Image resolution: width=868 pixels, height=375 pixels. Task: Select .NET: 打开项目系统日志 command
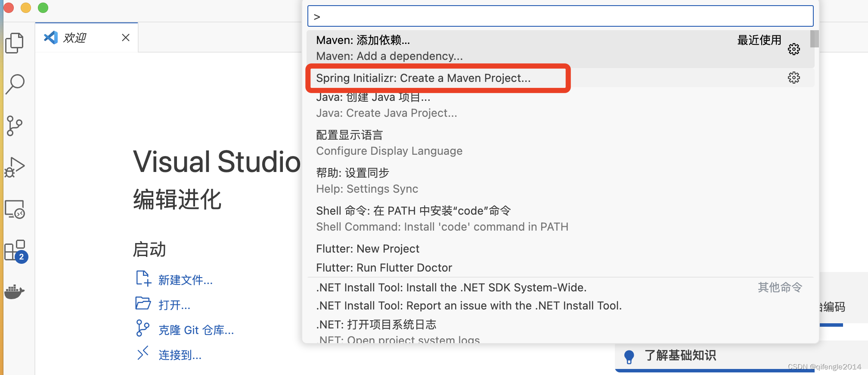(560, 329)
